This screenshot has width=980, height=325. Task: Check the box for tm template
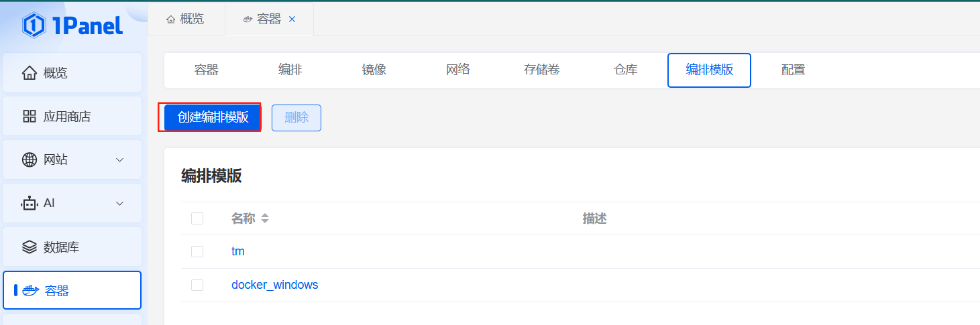click(197, 251)
